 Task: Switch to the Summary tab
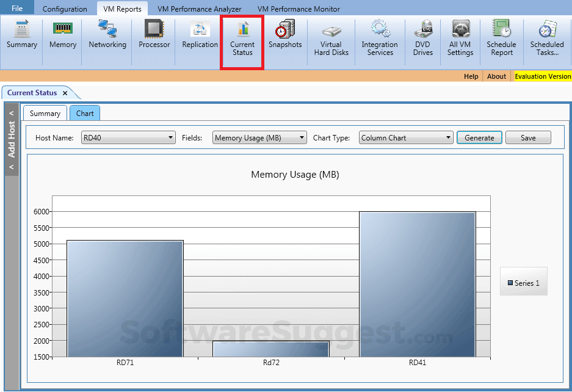pyautogui.click(x=45, y=113)
